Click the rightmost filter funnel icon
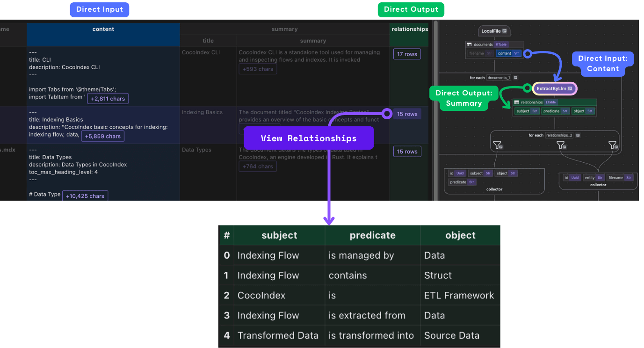Screen dimensions: 644x348 (613, 145)
